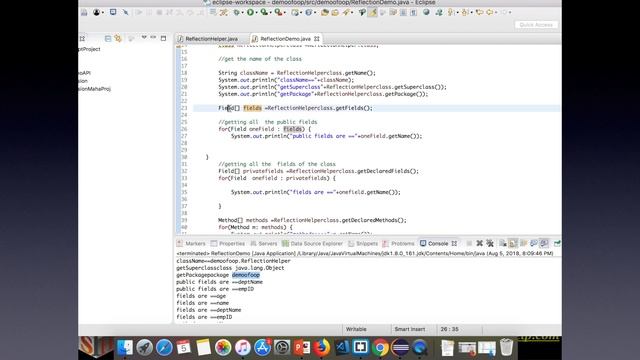Open the dropdown arrow beside the Run button
Screen dimensions: 640x360
tap(256, 13)
